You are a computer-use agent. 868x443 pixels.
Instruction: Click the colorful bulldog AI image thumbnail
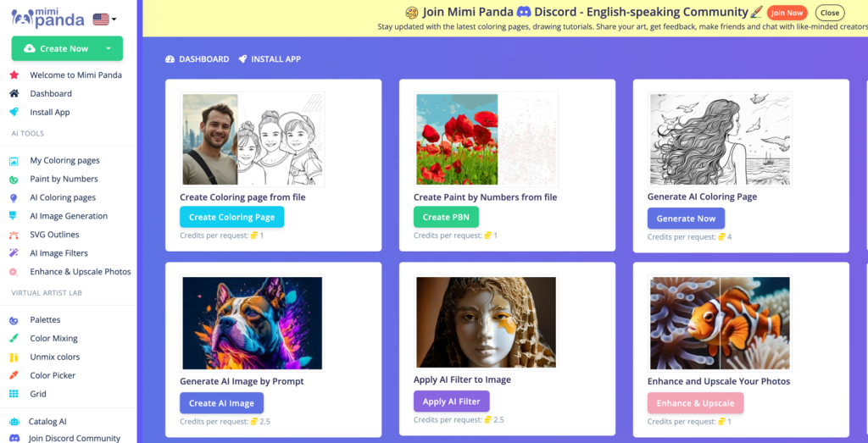click(x=253, y=324)
